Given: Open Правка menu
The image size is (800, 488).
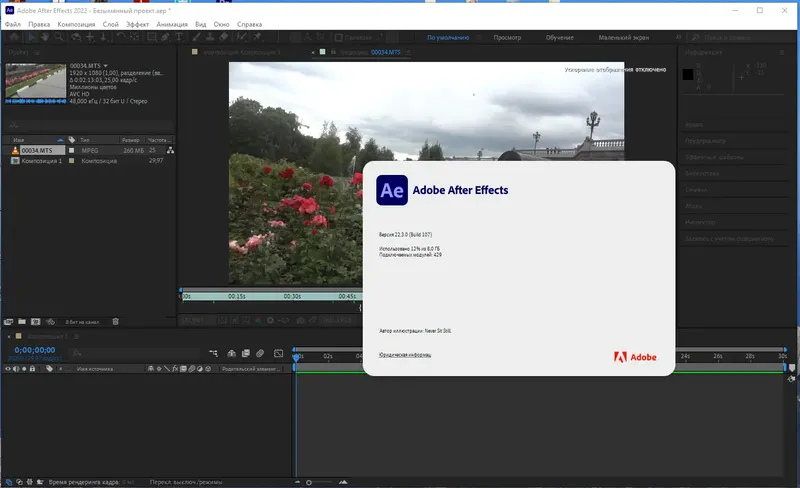Looking at the screenshot, I should click(39, 24).
